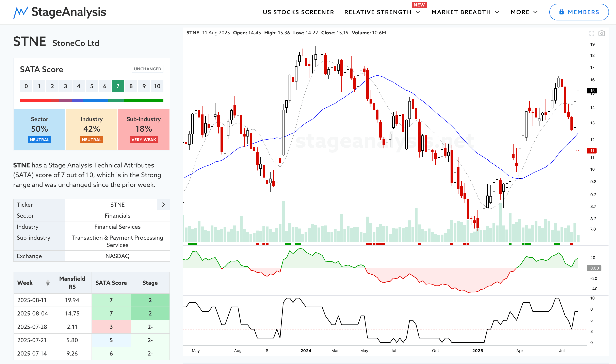Open the Industry 42% Neutral card
Screen dimensions: 616x364
click(92, 129)
